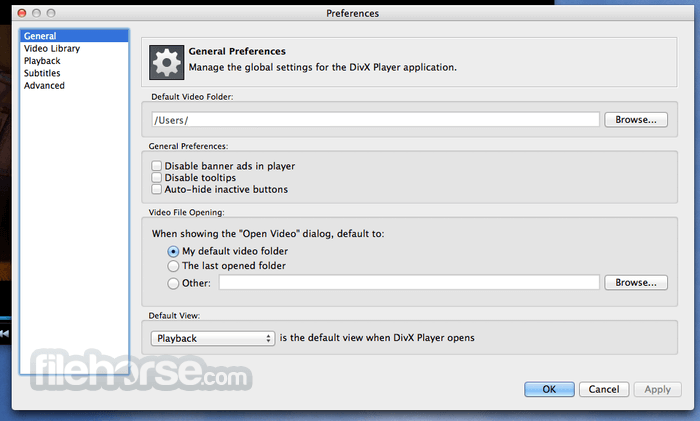Click the Default Video Folder path field
Image resolution: width=700 pixels, height=421 pixels.
click(x=375, y=120)
